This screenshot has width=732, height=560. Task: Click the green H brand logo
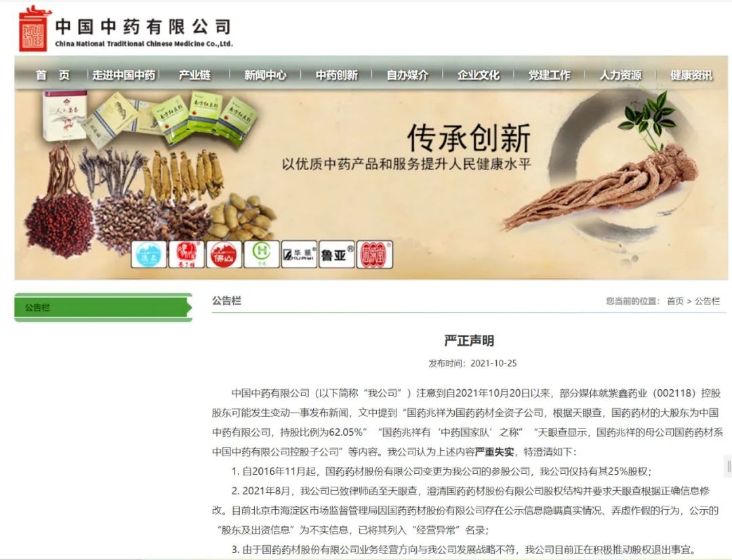[x=262, y=254]
